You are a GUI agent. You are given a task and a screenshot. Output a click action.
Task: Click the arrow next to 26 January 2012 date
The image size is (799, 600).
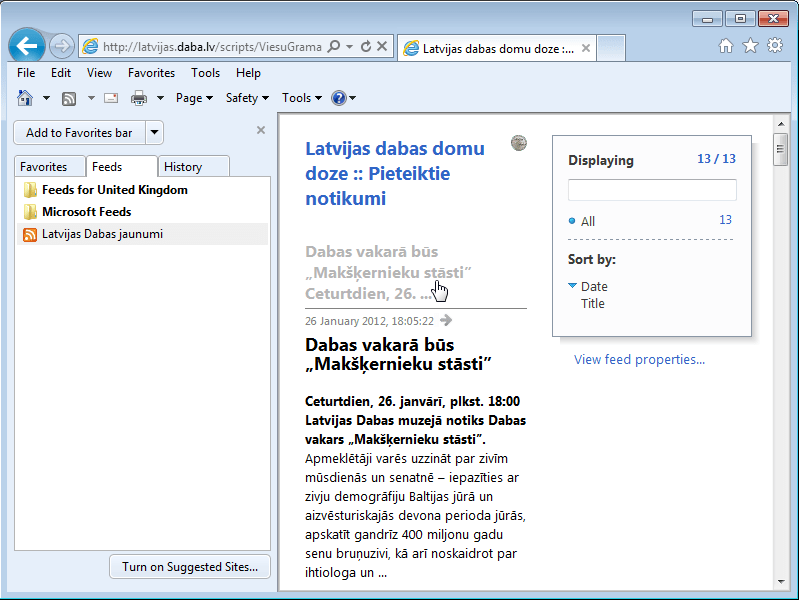pos(446,321)
